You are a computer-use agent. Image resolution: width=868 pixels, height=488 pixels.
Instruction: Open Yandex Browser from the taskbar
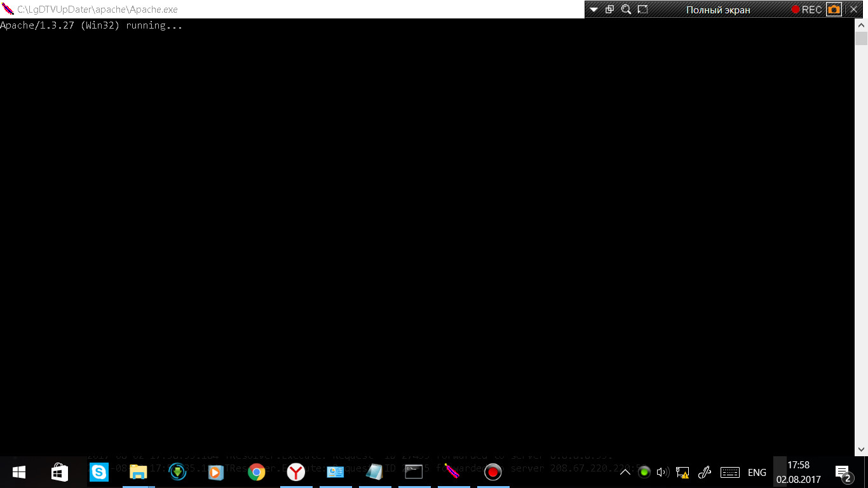pos(296,472)
